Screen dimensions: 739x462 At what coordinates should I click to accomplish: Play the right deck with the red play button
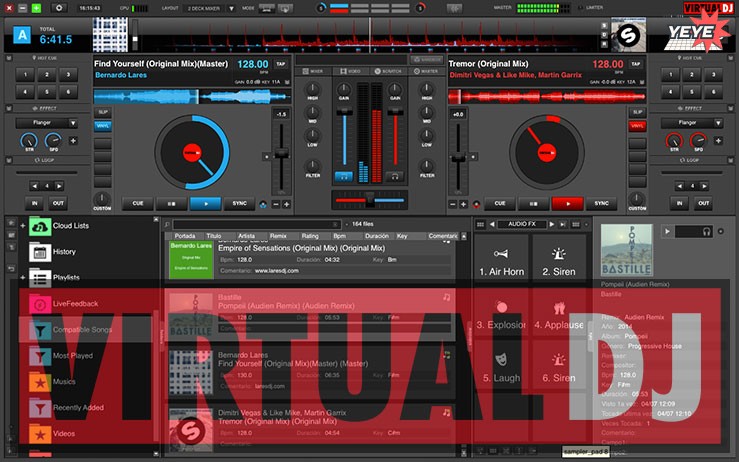click(567, 204)
